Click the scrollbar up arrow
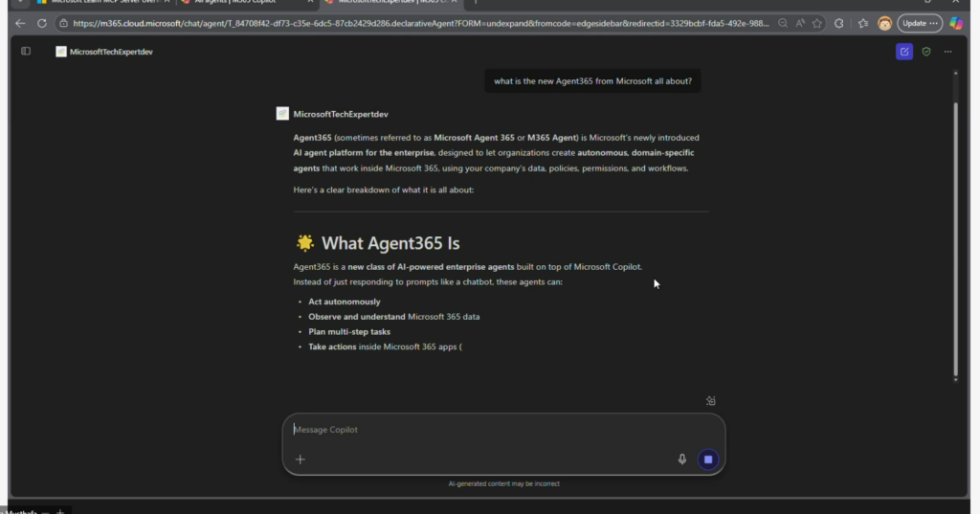This screenshot has width=980, height=514. pyautogui.click(x=955, y=73)
